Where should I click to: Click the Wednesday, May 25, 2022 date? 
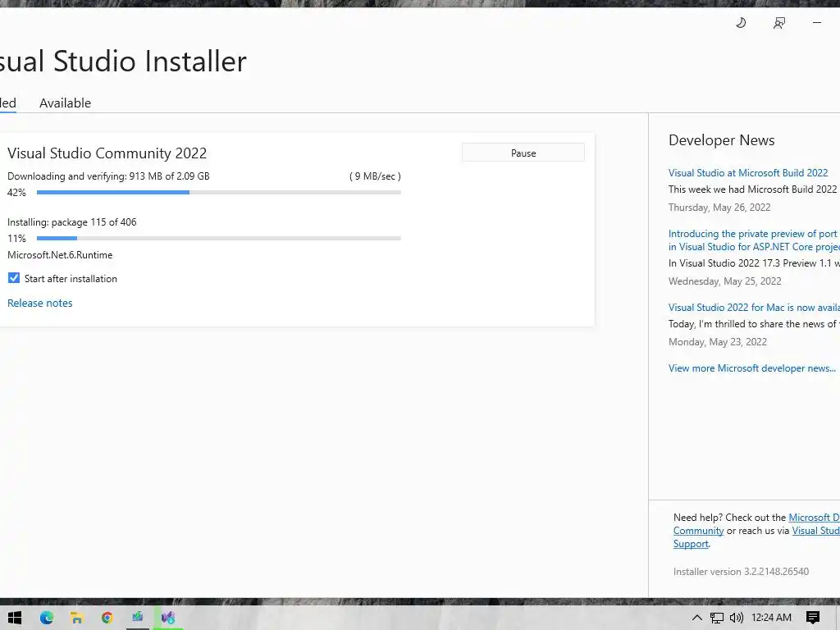(724, 281)
